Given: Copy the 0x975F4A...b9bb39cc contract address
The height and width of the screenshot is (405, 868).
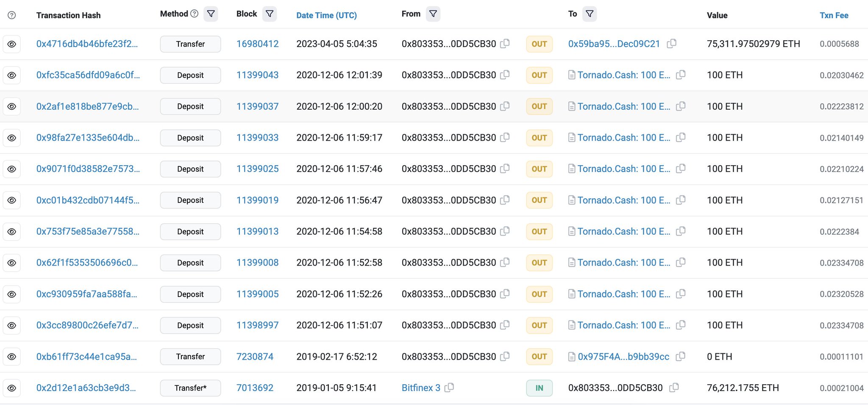Looking at the screenshot, I should [680, 357].
